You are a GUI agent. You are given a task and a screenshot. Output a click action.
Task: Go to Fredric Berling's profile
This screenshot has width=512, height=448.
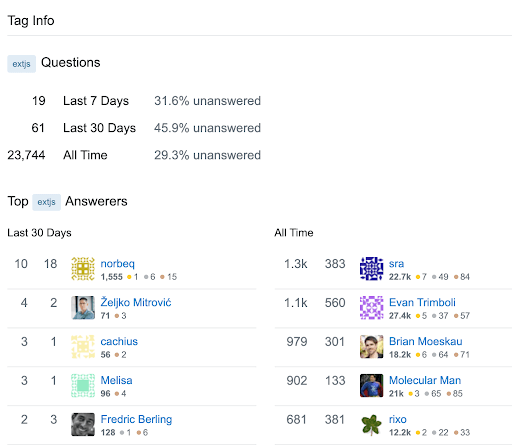coord(136,419)
